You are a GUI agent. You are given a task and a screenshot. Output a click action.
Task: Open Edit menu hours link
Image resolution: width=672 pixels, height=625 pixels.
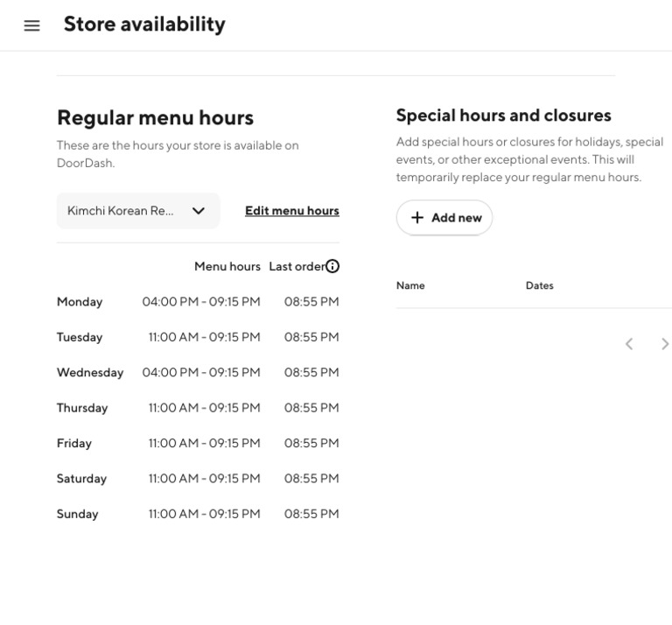coord(291,211)
